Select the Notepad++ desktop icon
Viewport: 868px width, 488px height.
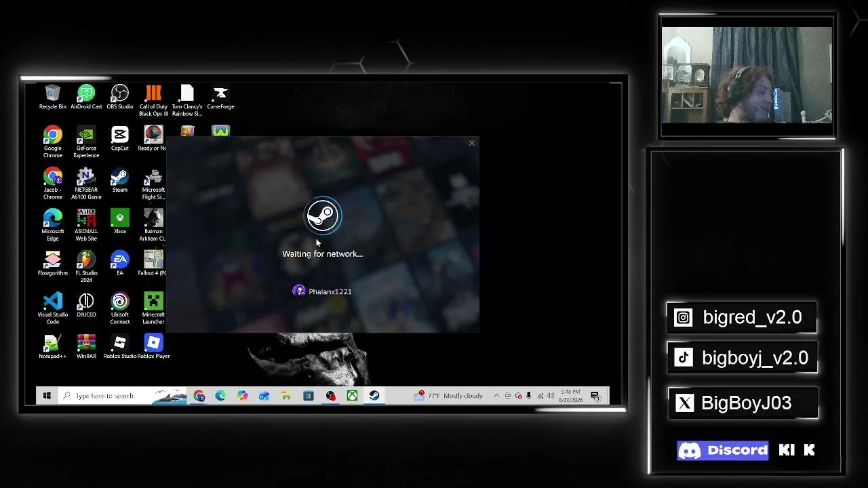tap(52, 346)
